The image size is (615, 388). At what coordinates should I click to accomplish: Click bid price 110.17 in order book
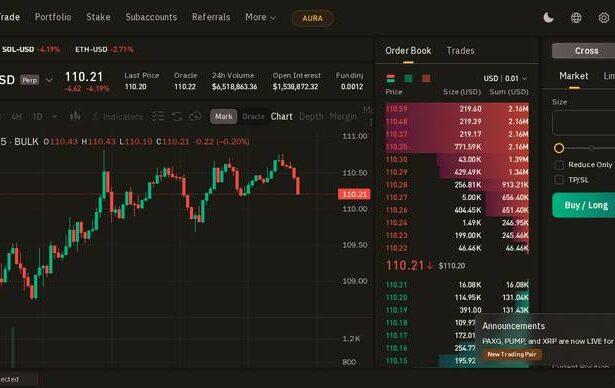397,335
